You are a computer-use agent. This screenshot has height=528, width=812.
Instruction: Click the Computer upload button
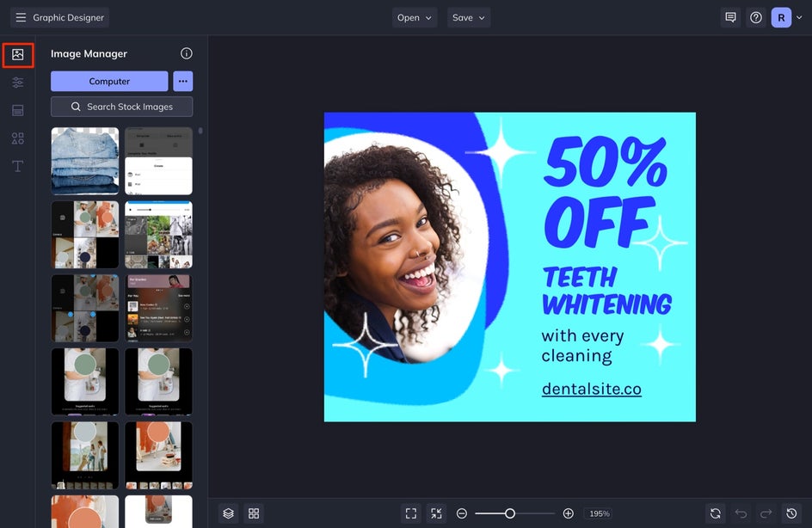coord(109,82)
